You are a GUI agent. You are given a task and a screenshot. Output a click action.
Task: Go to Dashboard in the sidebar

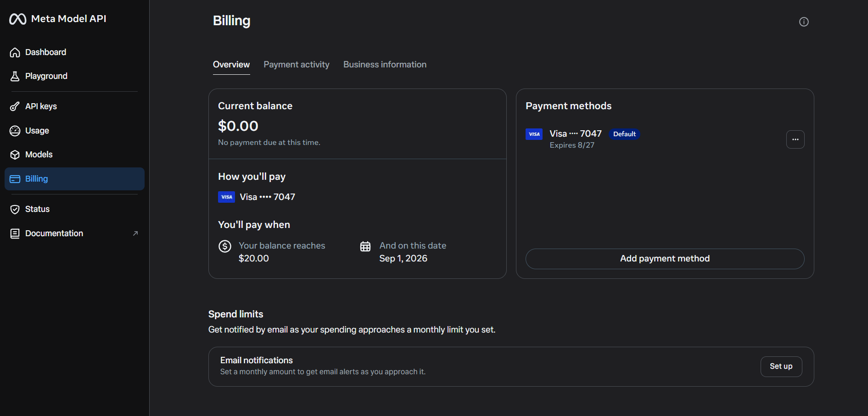[74, 52]
